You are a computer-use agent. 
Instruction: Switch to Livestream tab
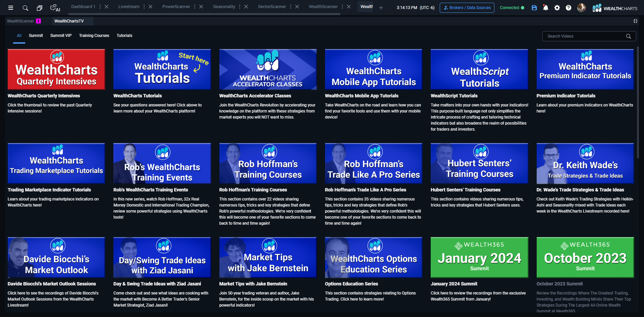tap(129, 7)
